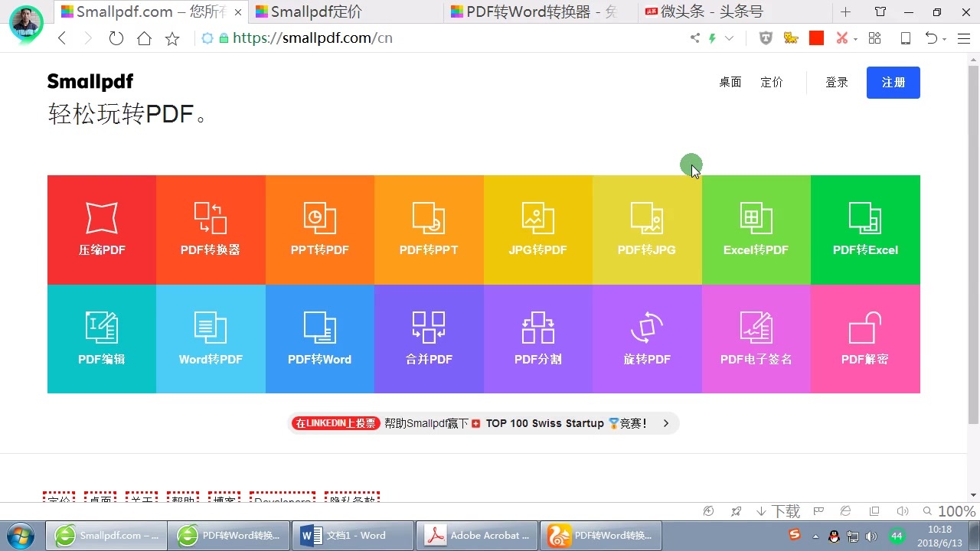Viewport: 980px width, 551px height.
Task: Open the screenshot scissors dropdown arrow
Action: coord(855,39)
